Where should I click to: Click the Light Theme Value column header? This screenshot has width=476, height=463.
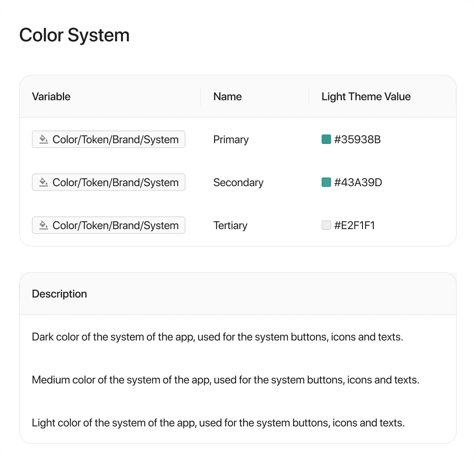click(x=366, y=96)
